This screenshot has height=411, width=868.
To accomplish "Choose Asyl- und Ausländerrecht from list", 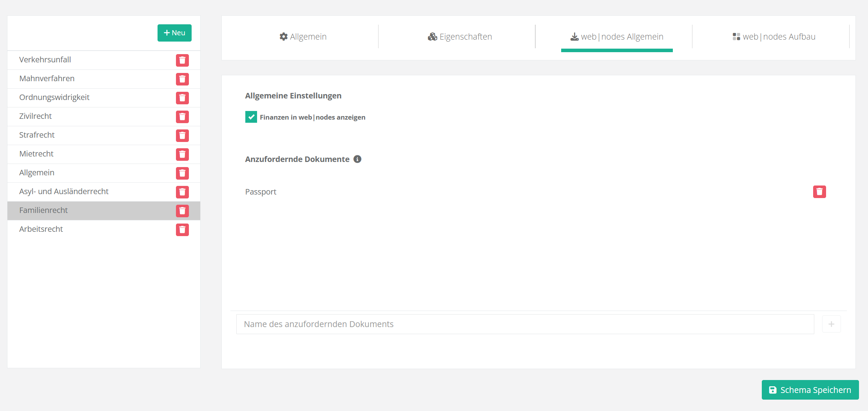I will [64, 191].
